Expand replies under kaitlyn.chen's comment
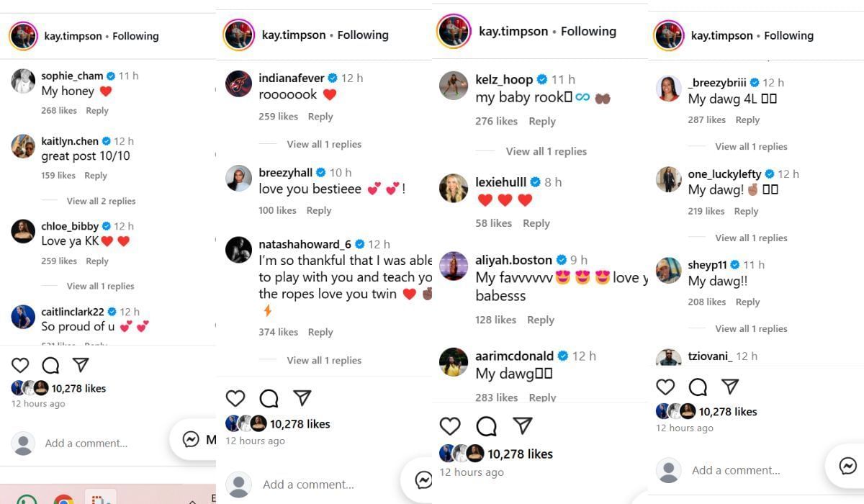 coord(101,201)
